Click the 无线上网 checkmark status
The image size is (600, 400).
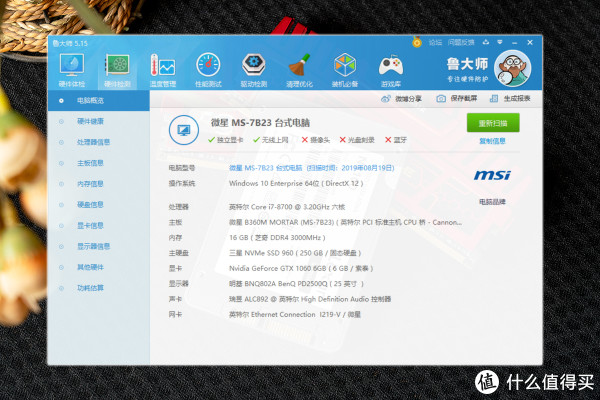(x=271, y=140)
